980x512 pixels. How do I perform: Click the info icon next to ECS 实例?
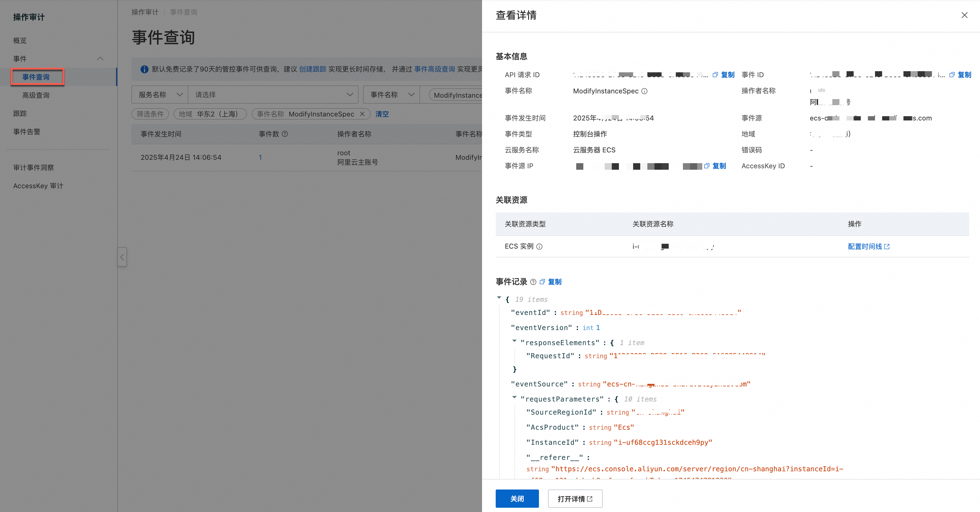(x=540, y=247)
